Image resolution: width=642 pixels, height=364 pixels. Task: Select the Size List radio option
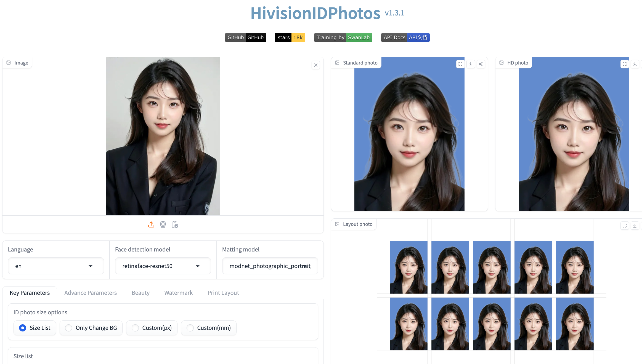pos(35,328)
